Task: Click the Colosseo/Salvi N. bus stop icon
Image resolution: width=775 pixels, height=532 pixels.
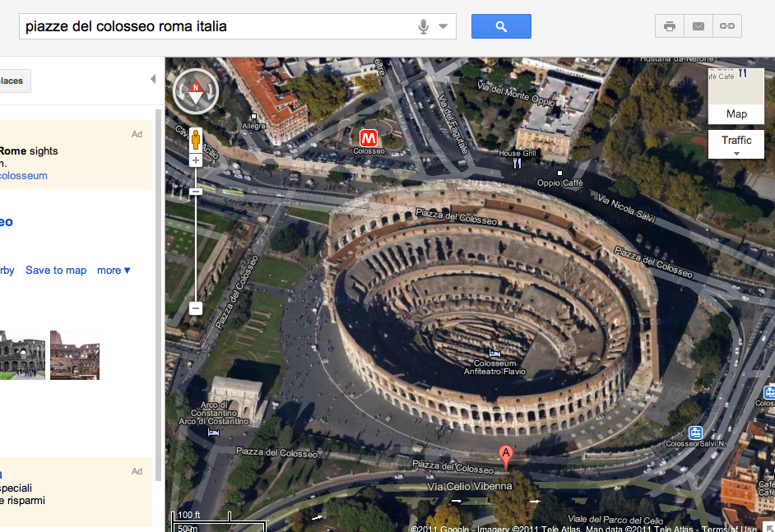Action: click(695, 433)
